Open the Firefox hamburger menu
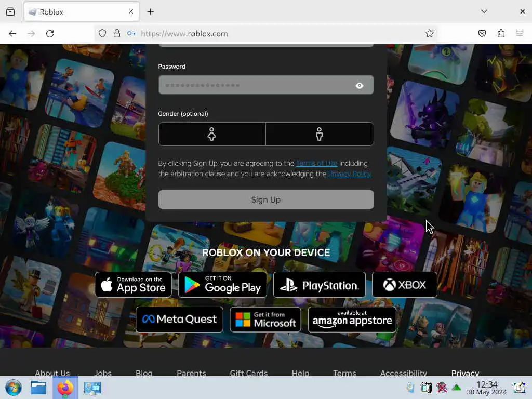This screenshot has height=399, width=532. [519, 33]
